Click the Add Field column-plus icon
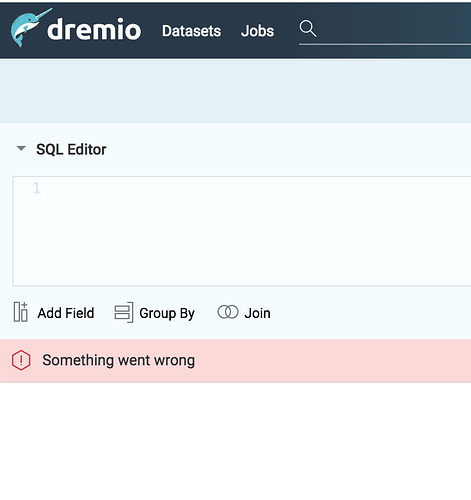The width and height of the screenshot is (471, 500). point(21,312)
